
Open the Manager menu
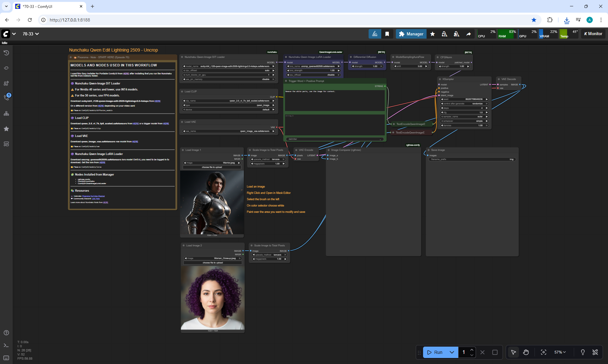[x=411, y=34]
